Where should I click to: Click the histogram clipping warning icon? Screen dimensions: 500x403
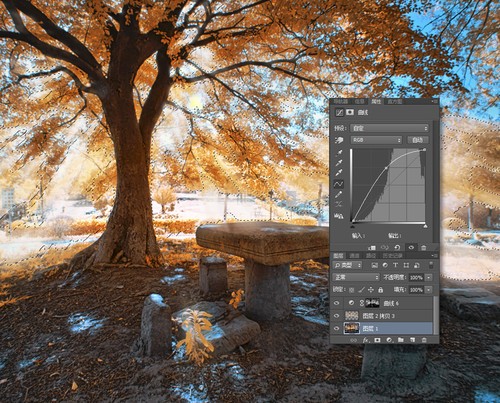tap(339, 217)
